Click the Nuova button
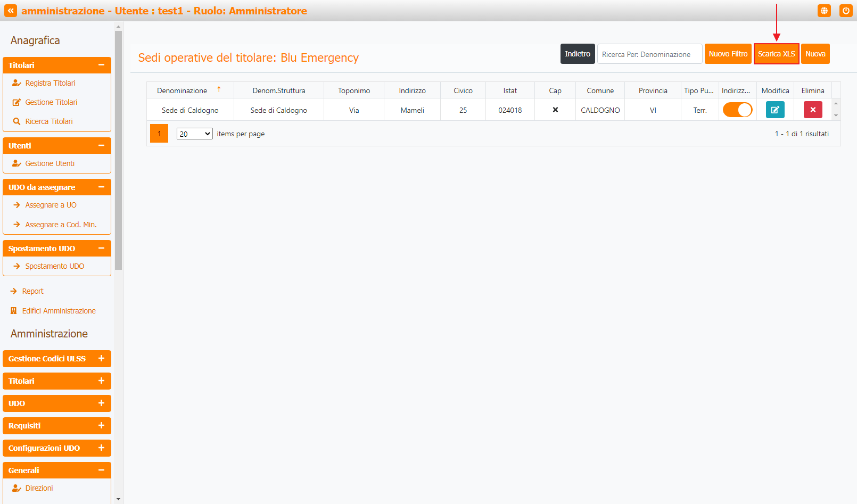 815,54
